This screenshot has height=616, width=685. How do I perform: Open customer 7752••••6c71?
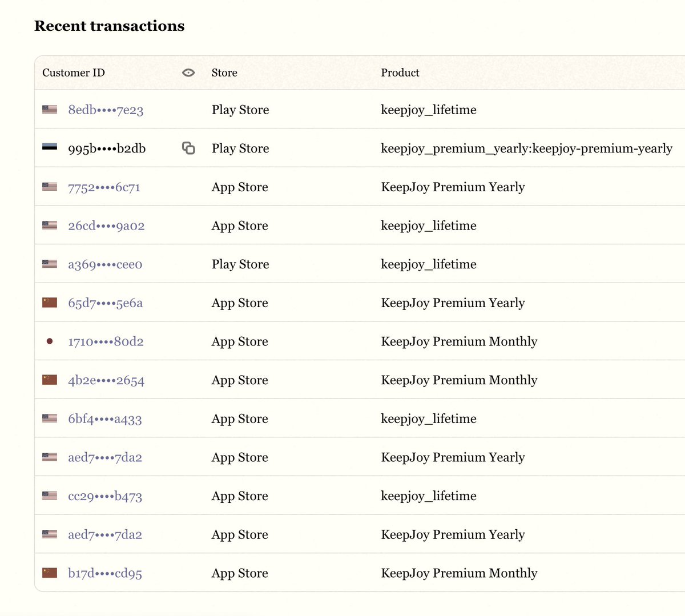tap(104, 187)
